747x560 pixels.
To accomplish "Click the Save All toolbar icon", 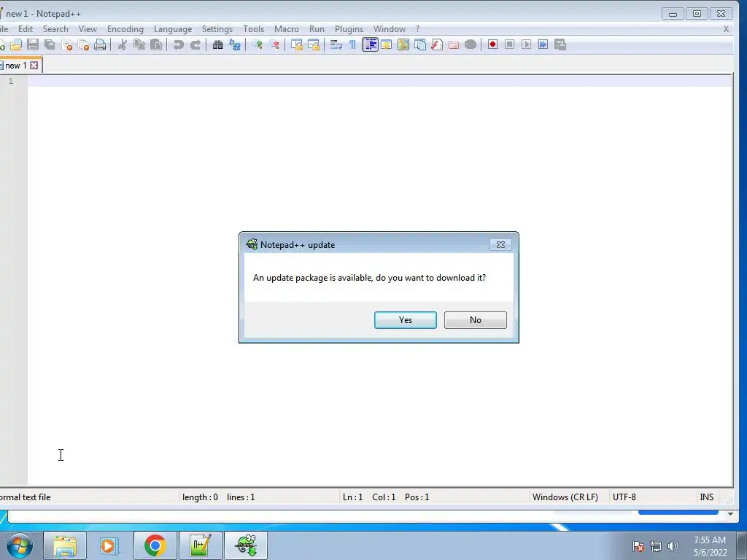I will (50, 44).
